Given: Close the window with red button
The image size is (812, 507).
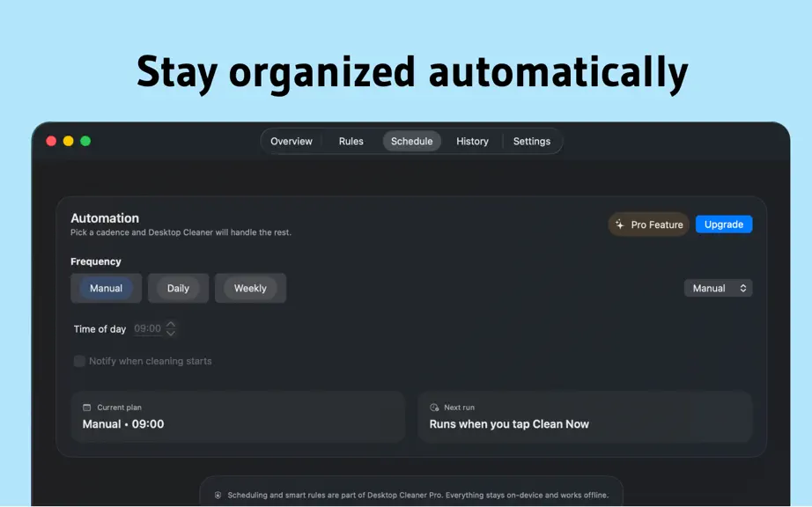Looking at the screenshot, I should tap(51, 141).
